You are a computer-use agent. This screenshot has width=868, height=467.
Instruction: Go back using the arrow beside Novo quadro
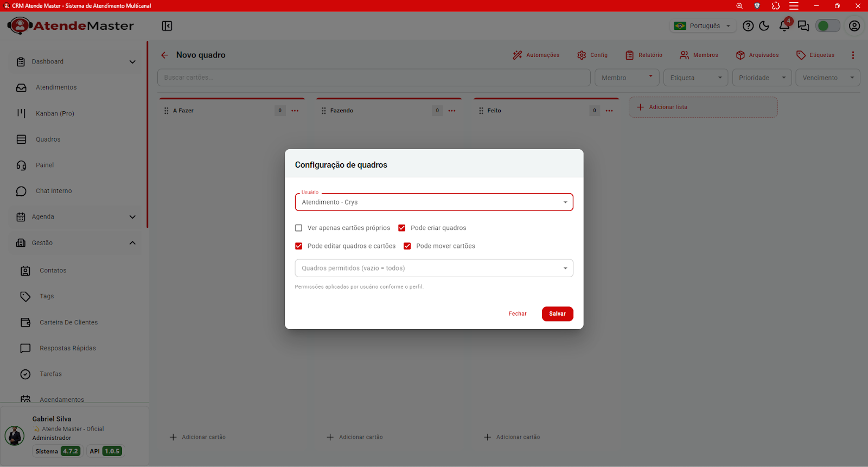[x=164, y=55]
